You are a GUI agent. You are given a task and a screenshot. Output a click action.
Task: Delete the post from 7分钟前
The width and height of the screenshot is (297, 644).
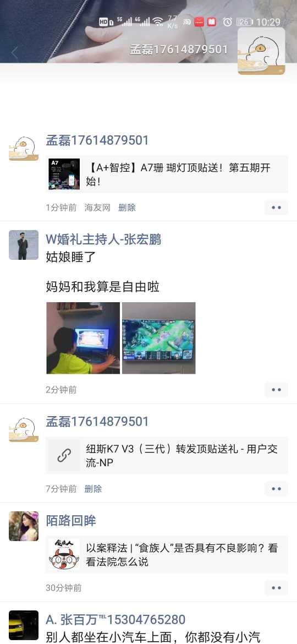click(x=93, y=489)
